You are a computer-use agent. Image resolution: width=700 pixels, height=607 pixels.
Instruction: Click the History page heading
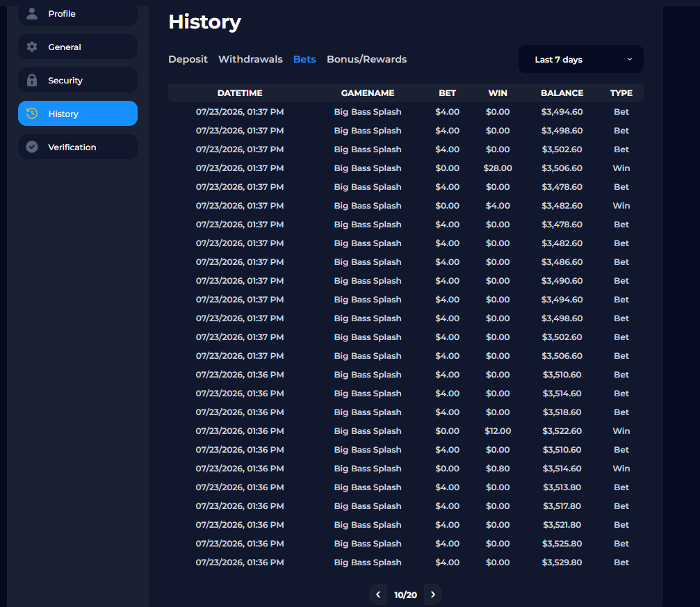(x=204, y=22)
